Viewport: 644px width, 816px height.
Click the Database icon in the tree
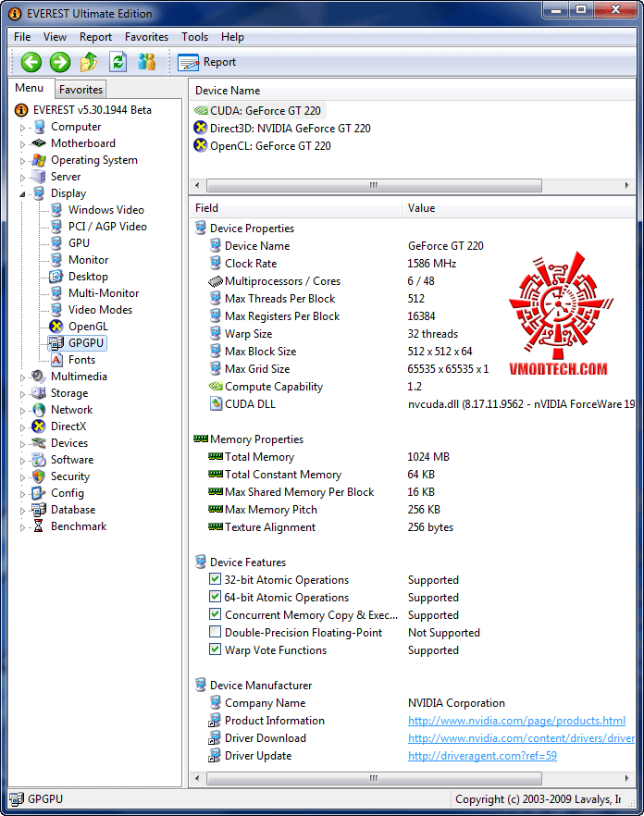39,510
